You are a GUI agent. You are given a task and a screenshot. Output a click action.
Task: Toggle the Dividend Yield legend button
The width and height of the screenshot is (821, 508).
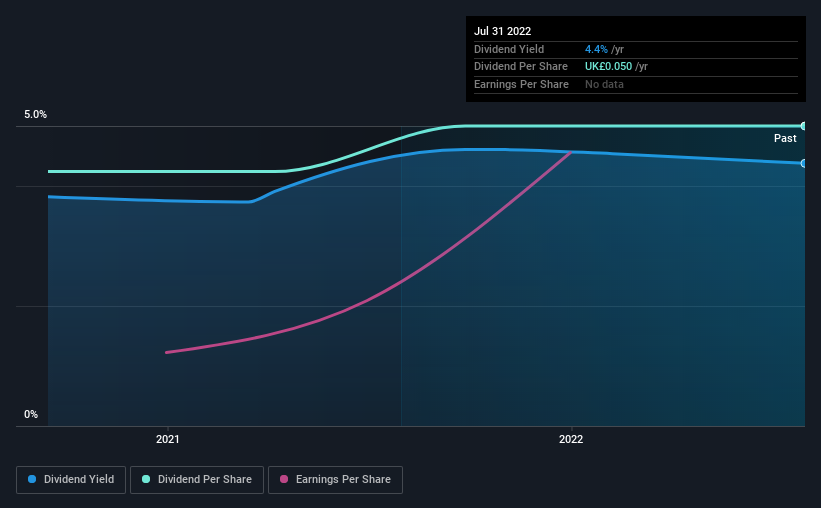pos(71,480)
